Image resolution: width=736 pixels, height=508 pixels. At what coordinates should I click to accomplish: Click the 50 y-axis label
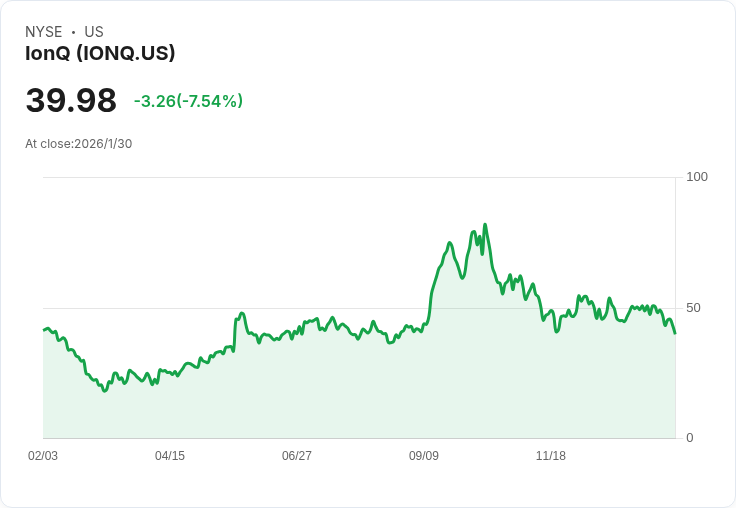click(x=693, y=307)
